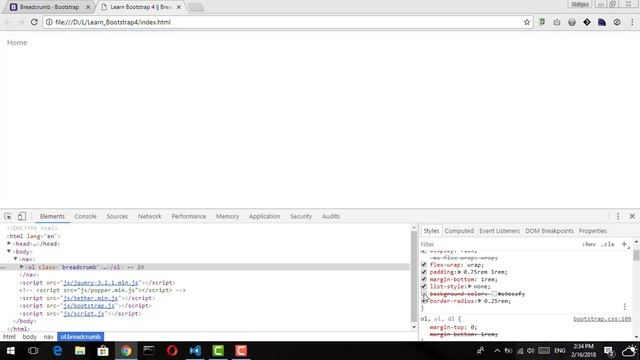
Task: Collapse the nav element node
Action: click(x=16, y=259)
